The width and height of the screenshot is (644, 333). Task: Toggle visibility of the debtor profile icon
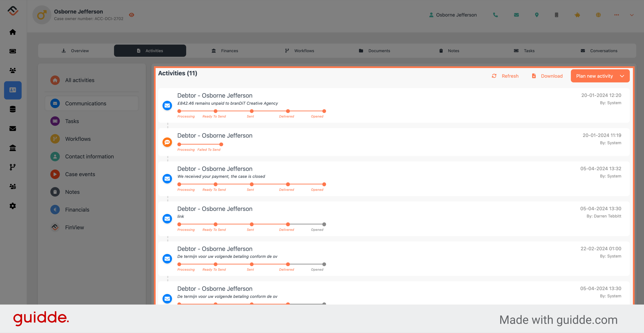pos(132,16)
